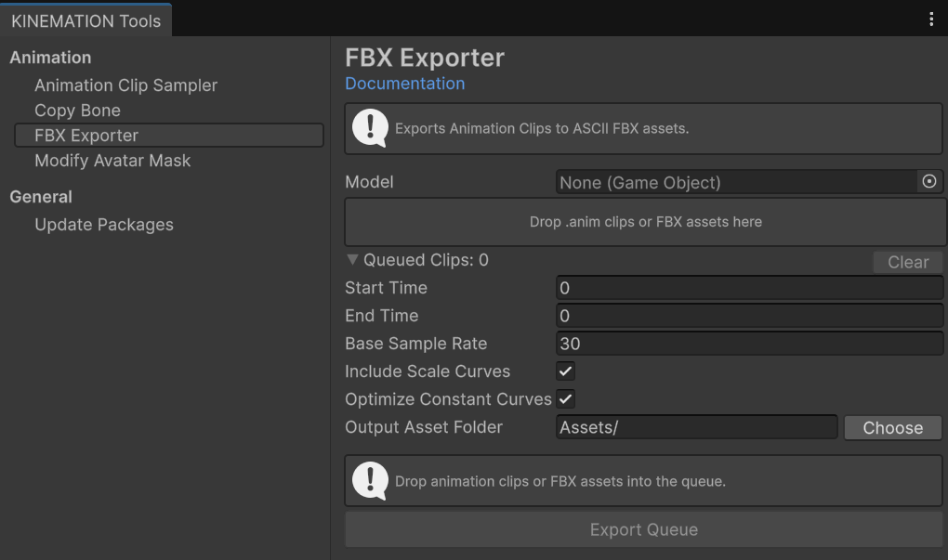Screen dimensions: 948x560
Task: Click the Export Queue button
Action: point(644,529)
